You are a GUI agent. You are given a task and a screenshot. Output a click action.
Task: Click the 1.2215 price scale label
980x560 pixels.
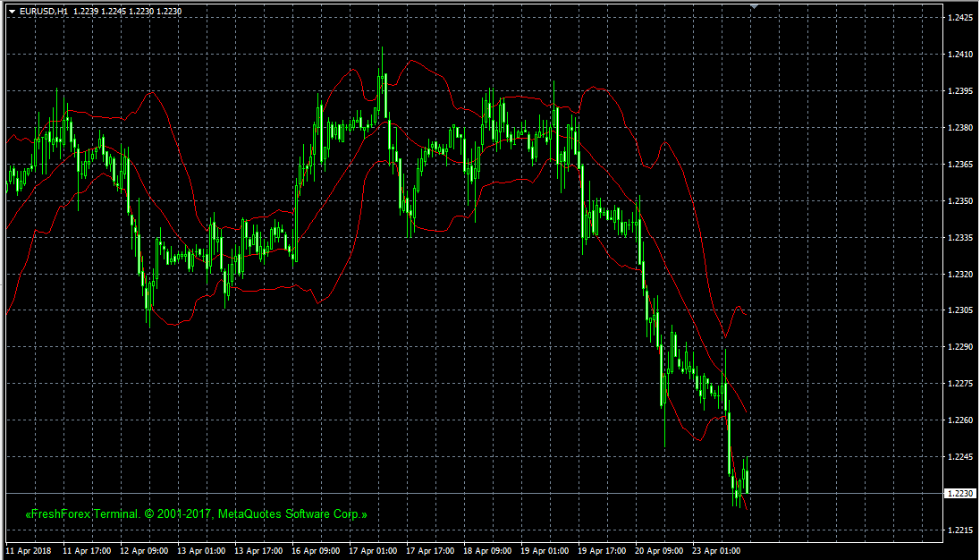(x=958, y=530)
